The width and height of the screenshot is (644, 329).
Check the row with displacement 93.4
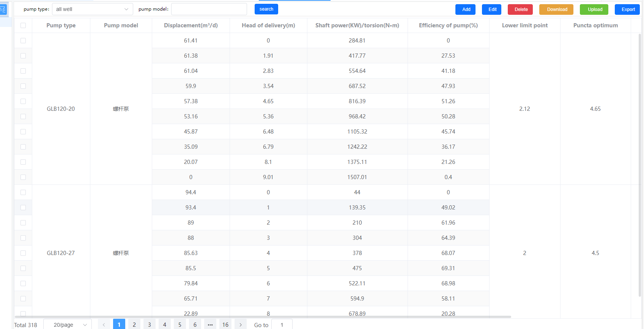pos(23,208)
